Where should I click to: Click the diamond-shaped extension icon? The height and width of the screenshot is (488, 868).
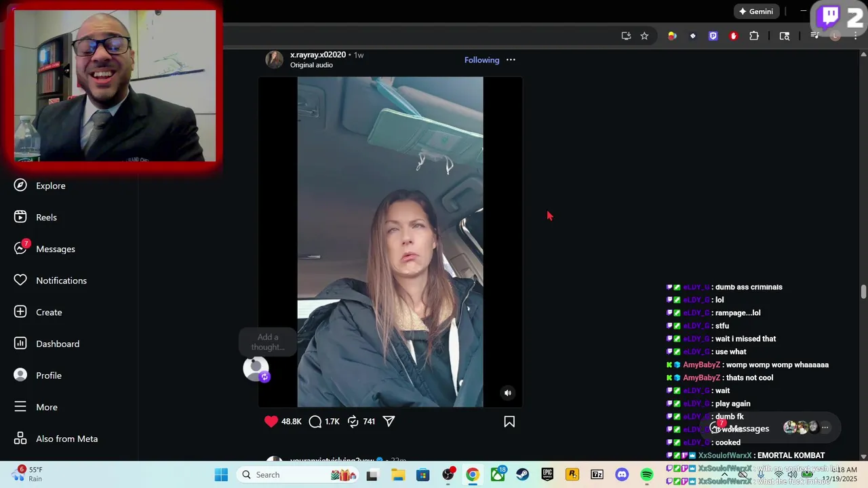(692, 36)
